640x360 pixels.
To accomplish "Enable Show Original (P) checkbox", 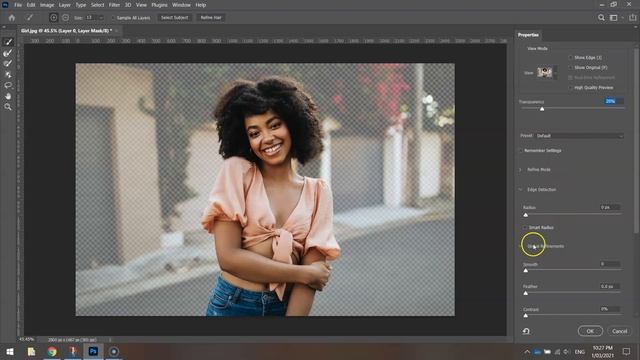I will point(570,67).
